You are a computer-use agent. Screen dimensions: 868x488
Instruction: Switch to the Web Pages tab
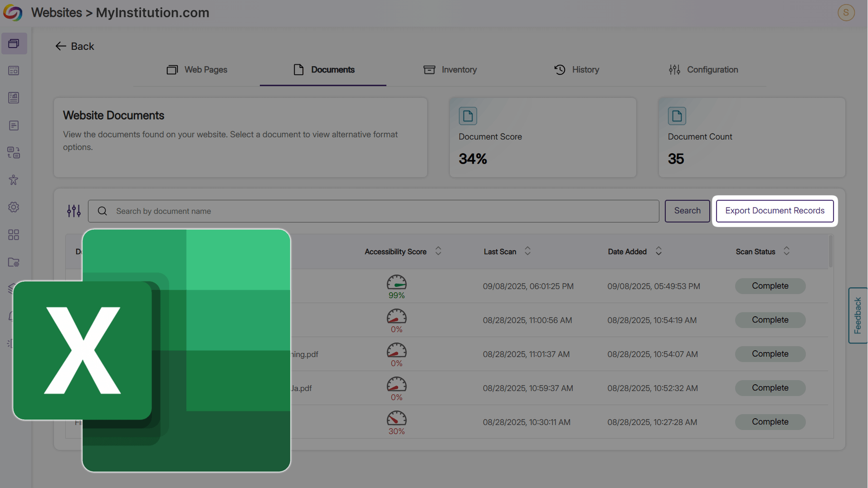197,70
